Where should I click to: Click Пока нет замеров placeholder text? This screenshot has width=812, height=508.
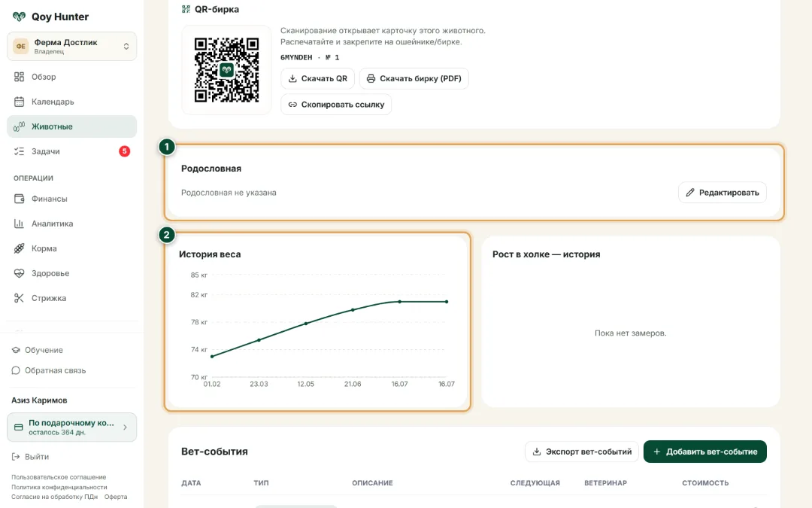point(630,333)
